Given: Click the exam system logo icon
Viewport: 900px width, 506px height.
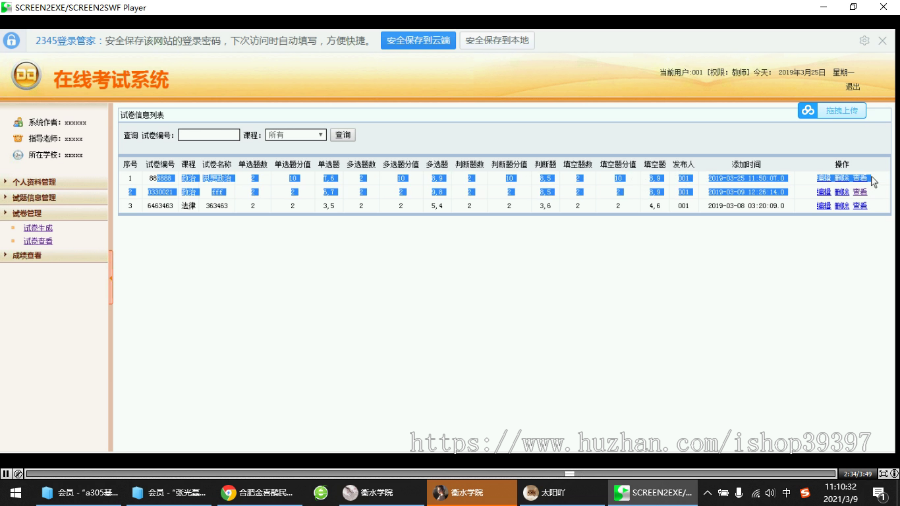Looking at the screenshot, I should pos(26,75).
